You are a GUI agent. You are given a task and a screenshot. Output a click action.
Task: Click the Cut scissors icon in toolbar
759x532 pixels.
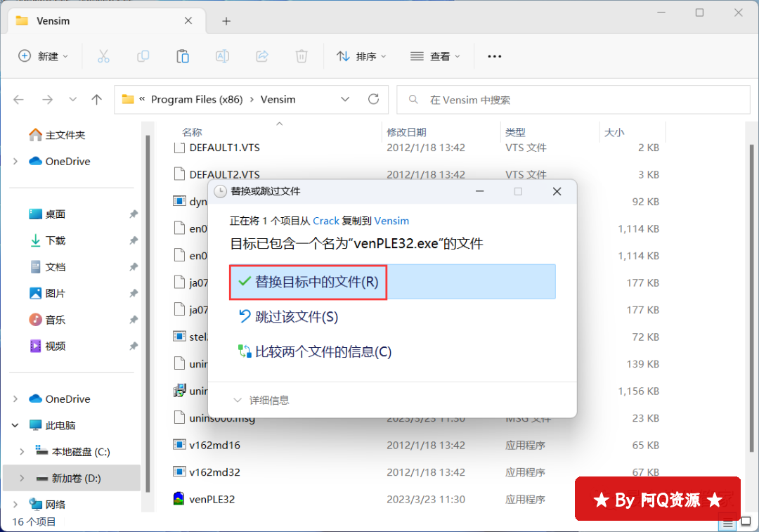103,56
